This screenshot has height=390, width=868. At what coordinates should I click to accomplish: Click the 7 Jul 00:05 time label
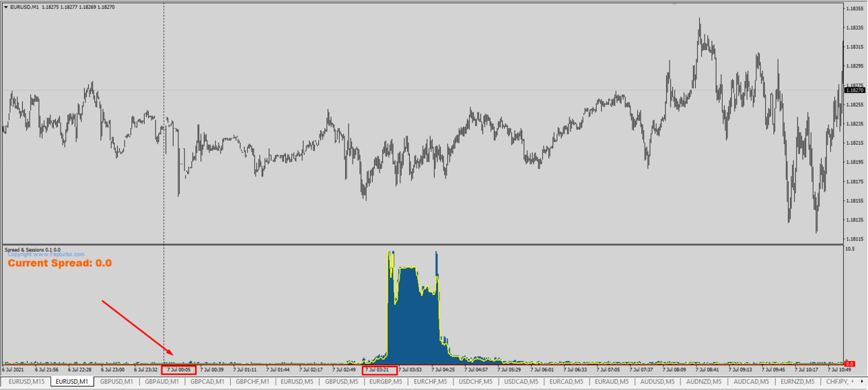[x=179, y=370]
